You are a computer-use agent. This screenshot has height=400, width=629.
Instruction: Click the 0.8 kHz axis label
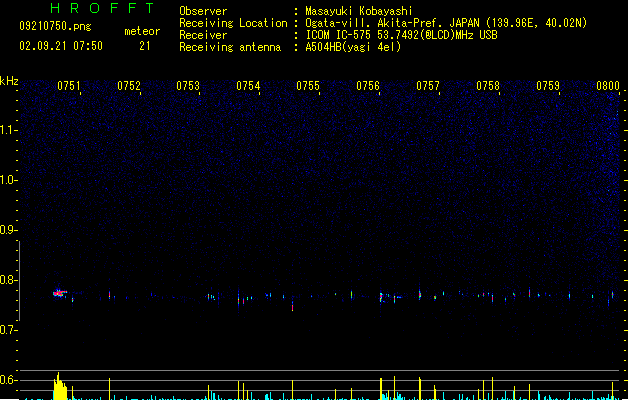click(x=8, y=280)
